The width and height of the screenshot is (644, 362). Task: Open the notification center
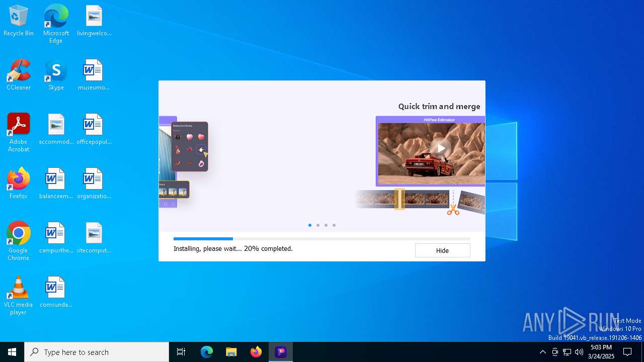point(627,352)
